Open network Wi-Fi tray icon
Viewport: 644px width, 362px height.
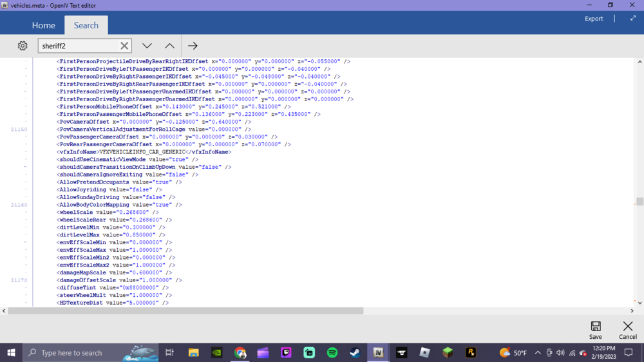point(572,352)
